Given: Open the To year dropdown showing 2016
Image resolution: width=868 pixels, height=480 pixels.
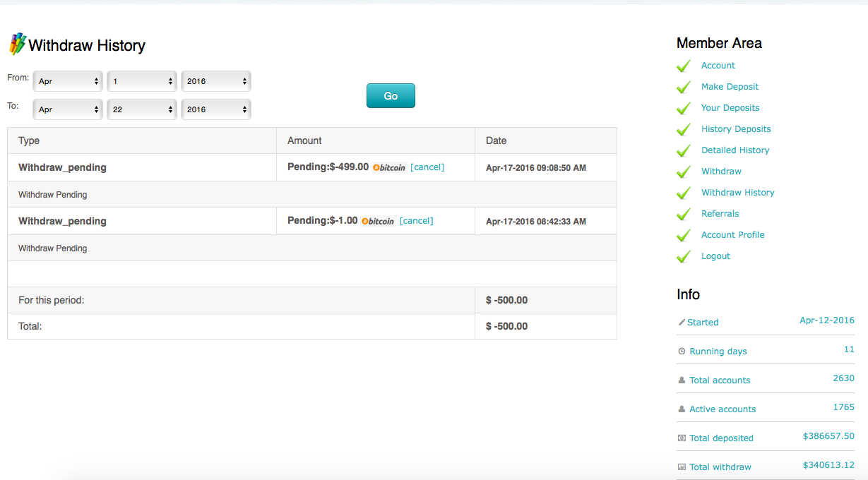Looking at the screenshot, I should (216, 109).
